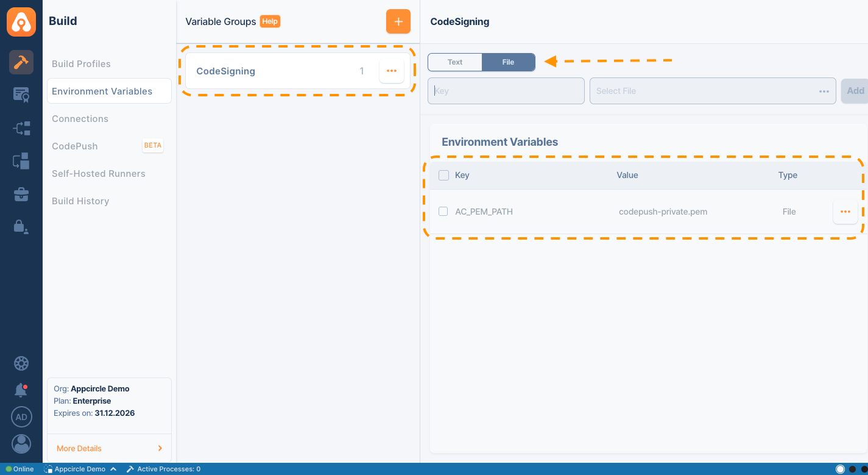Image resolution: width=868 pixels, height=475 pixels.
Task: Open CodeSigning group three-dot options menu
Action: click(x=391, y=71)
